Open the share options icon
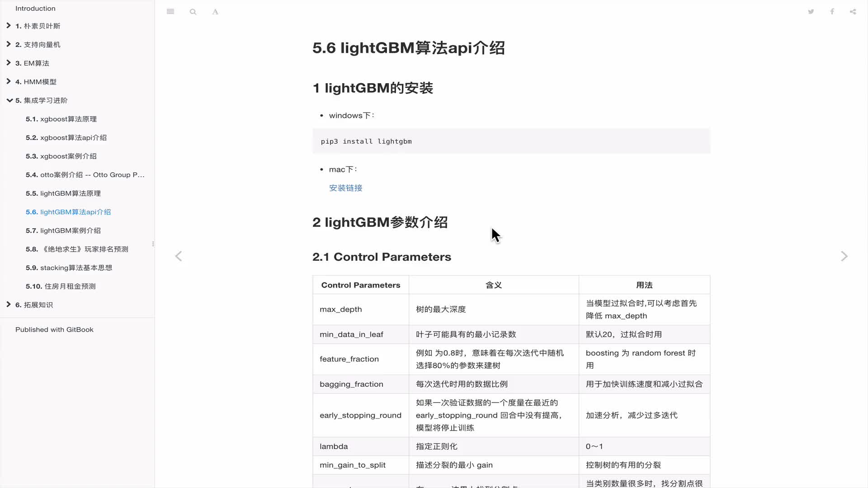This screenshot has height=488, width=868. [853, 12]
